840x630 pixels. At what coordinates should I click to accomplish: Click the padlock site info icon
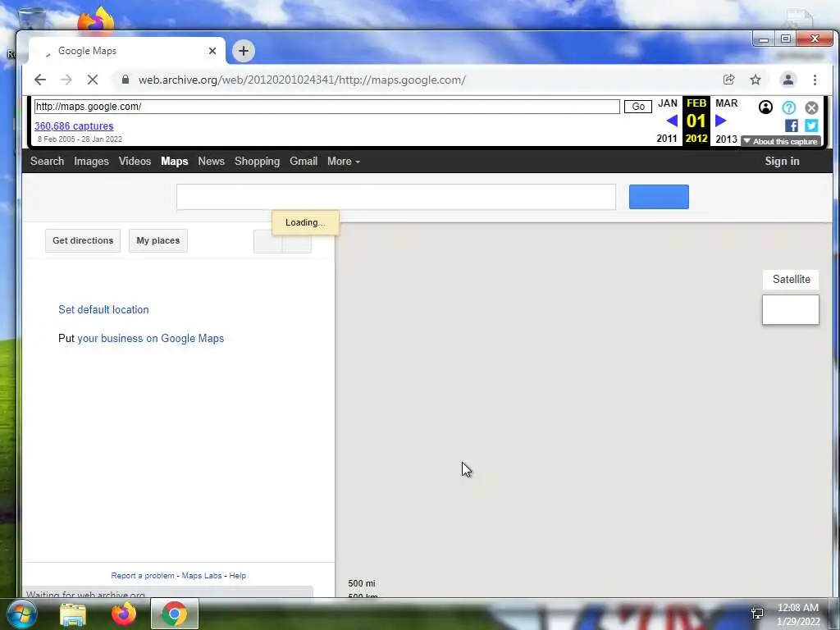[126, 80]
